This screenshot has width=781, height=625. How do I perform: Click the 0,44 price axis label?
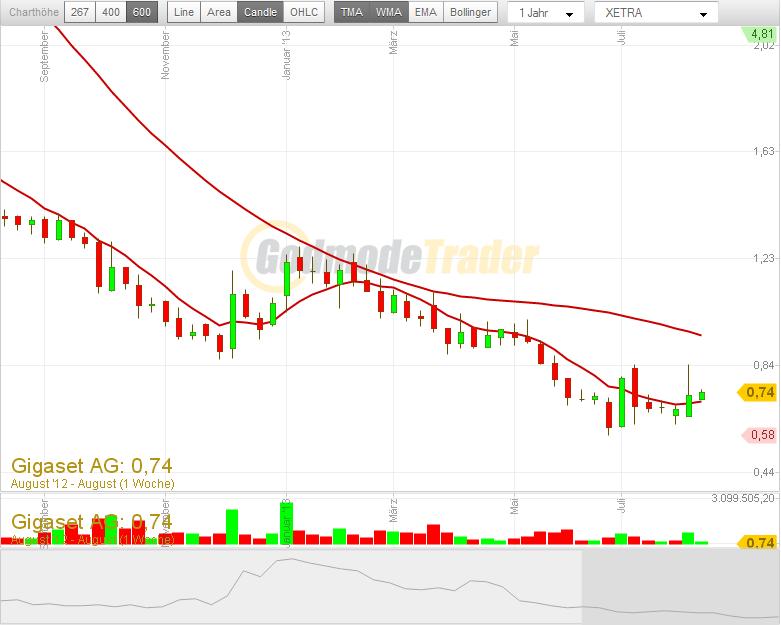pos(764,472)
